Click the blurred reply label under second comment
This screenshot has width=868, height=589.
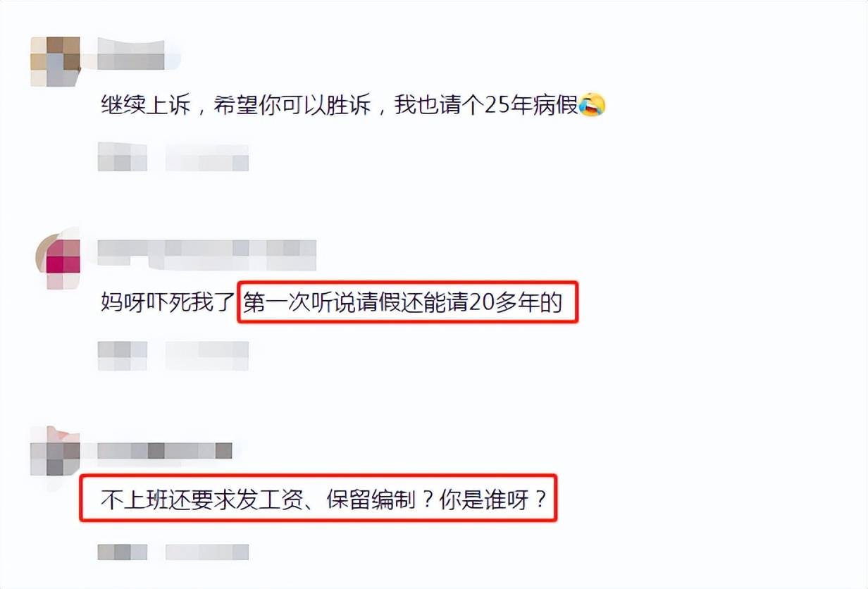207,356
